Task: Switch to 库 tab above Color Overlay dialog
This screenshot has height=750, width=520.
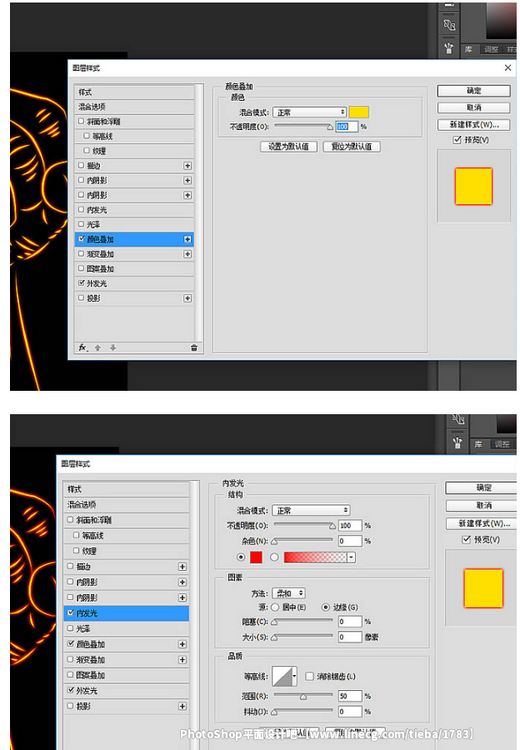Action: (x=469, y=49)
